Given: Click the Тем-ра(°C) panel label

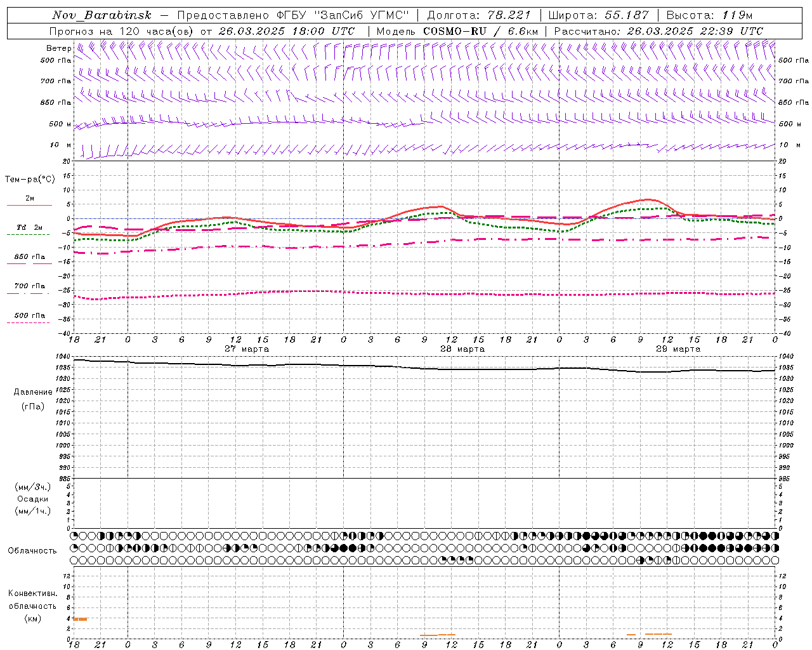Looking at the screenshot, I should point(30,180).
